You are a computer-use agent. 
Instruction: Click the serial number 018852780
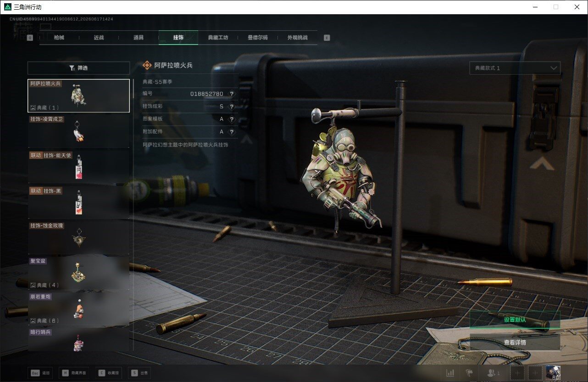point(207,94)
